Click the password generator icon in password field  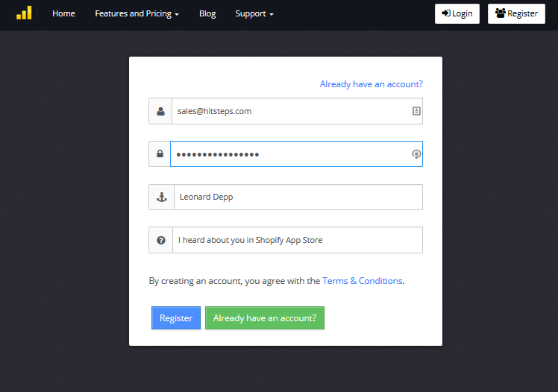tap(416, 154)
